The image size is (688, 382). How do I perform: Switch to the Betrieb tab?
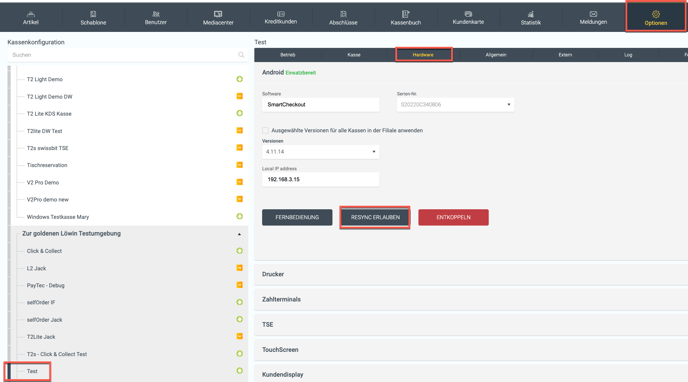pos(288,55)
